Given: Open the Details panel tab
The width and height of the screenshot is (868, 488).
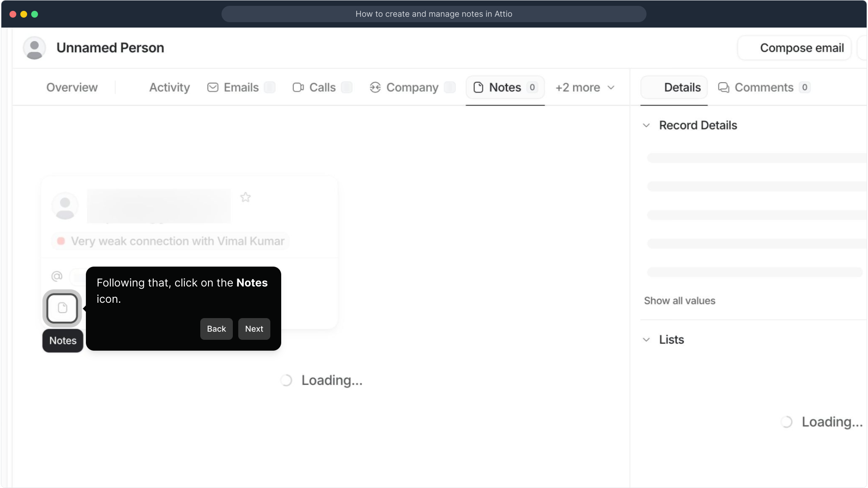Looking at the screenshot, I should tap(674, 87).
